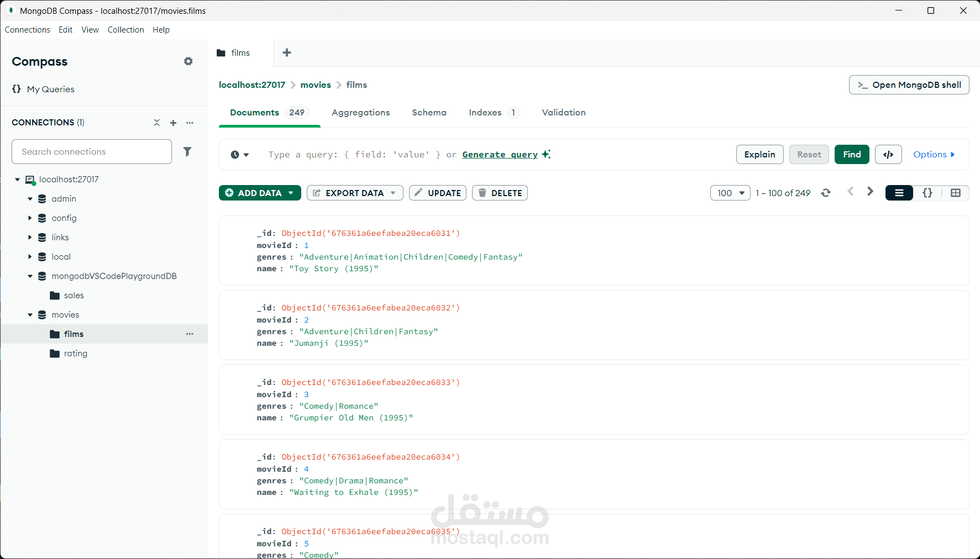
Task: Switch to the Schema tab
Action: 429,113
